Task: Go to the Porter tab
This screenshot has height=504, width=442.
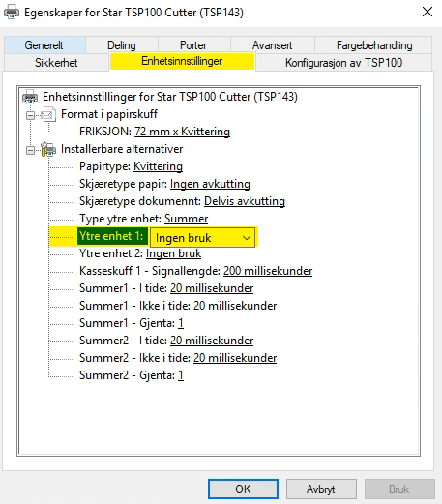Action: pos(193,45)
